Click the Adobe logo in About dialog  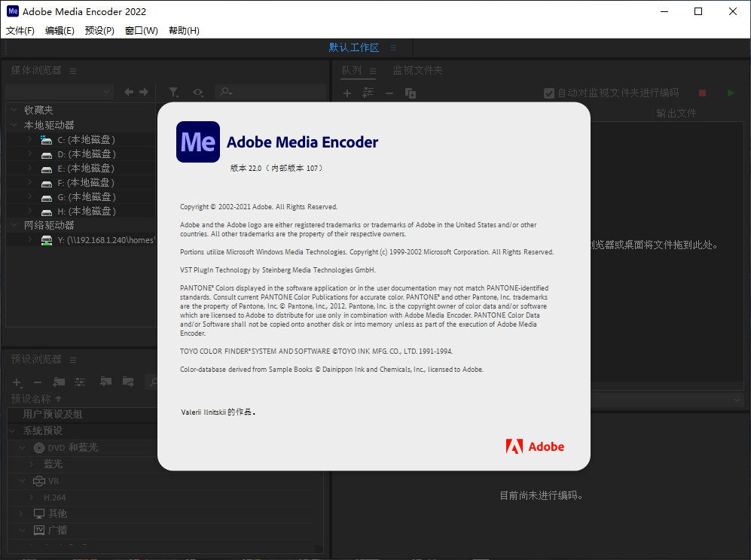click(x=535, y=446)
